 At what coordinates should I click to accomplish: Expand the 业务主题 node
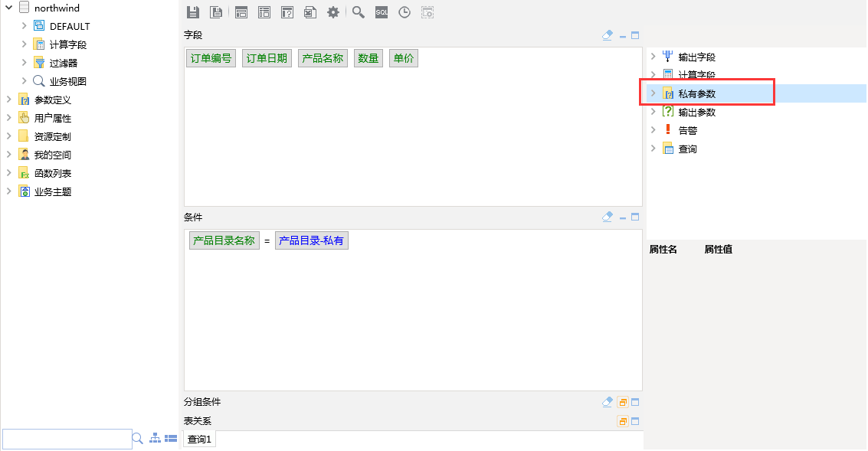click(x=9, y=191)
